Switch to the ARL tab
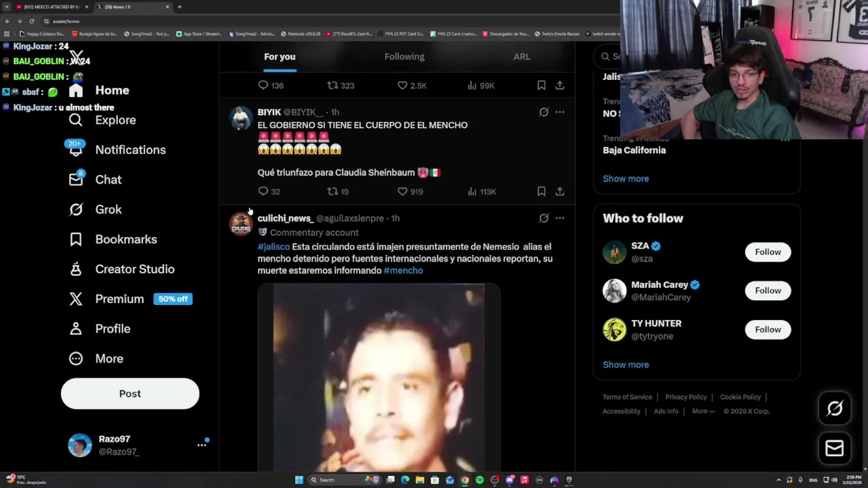 pyautogui.click(x=521, y=56)
